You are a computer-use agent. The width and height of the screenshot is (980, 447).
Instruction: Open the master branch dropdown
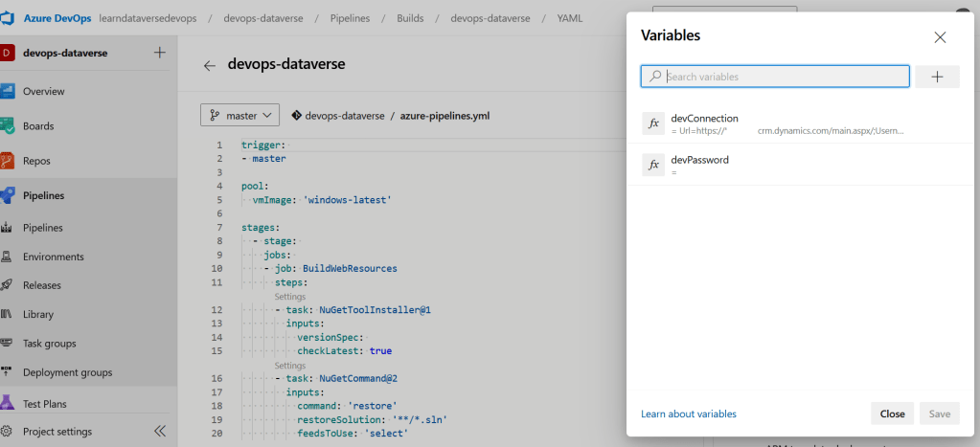coord(239,116)
